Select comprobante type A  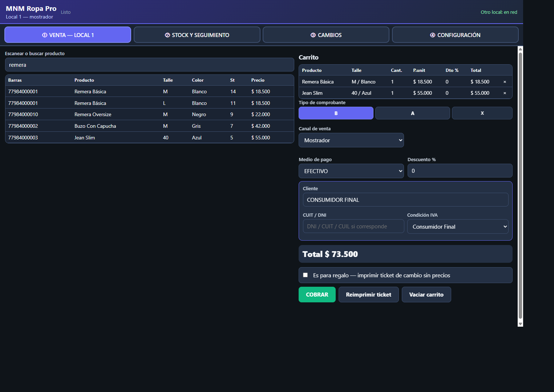pos(413,113)
